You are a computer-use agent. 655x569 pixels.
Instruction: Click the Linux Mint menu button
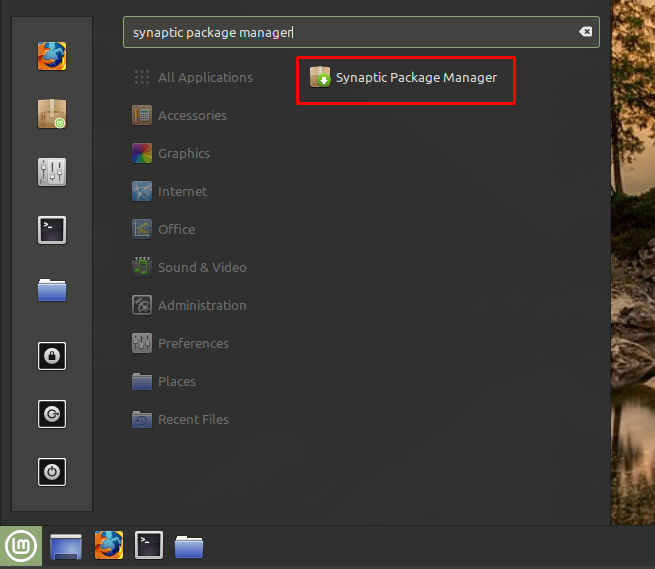[x=21, y=546]
